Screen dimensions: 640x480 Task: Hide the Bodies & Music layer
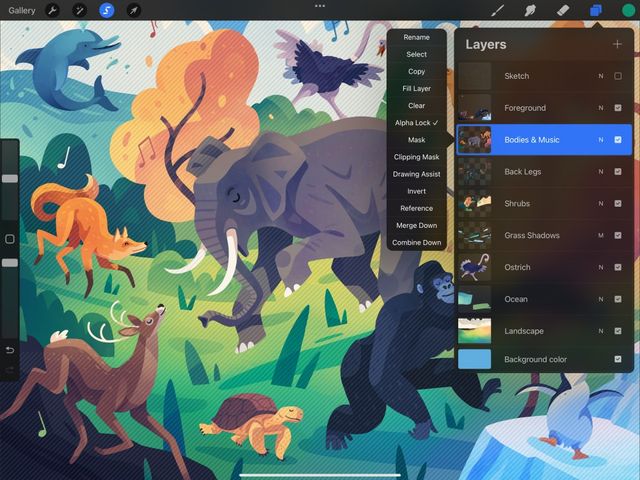click(x=618, y=140)
